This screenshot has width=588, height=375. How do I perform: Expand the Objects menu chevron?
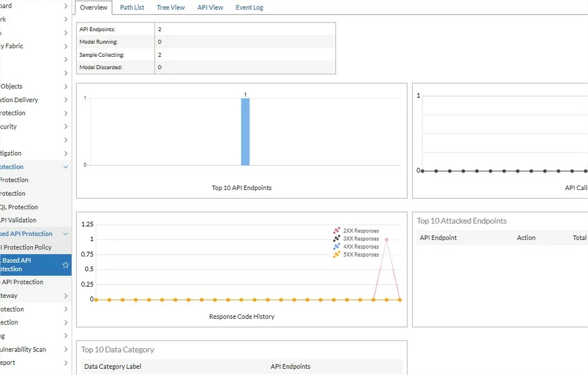[x=65, y=87]
